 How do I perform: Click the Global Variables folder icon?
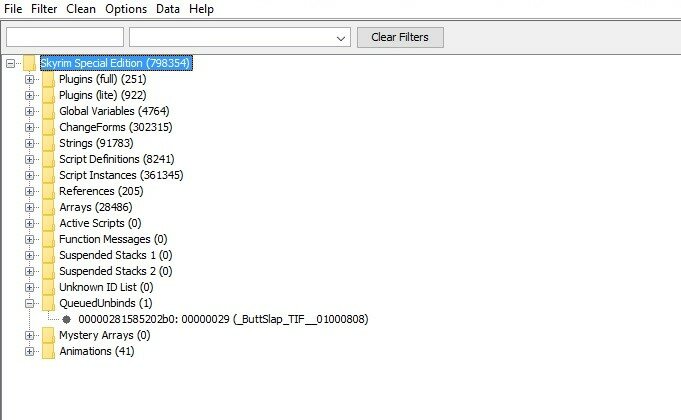tap(48, 112)
